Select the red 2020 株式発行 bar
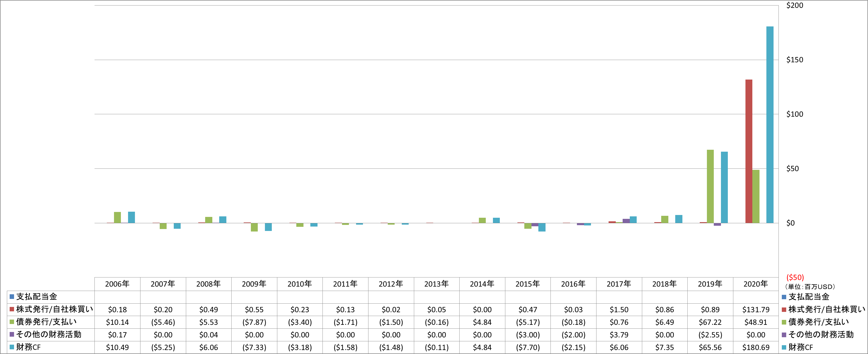Screen dimensions: 868x354 pyautogui.click(x=749, y=151)
